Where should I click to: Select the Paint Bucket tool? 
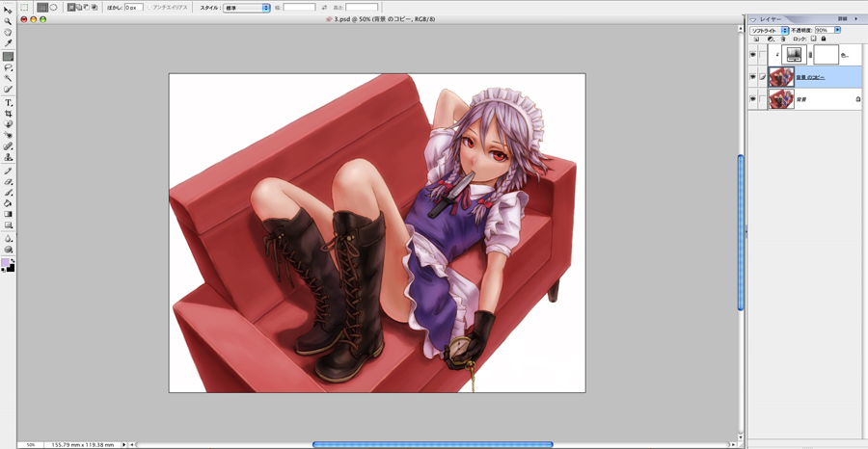pyautogui.click(x=8, y=203)
